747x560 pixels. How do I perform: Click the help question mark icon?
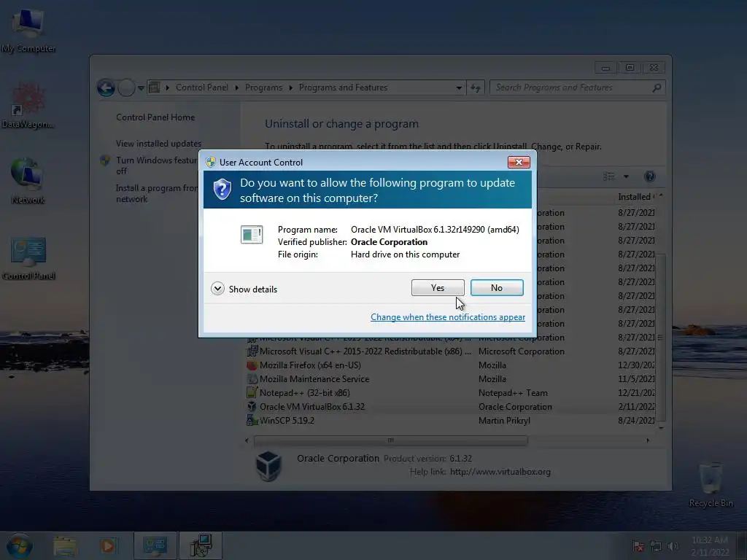pyautogui.click(x=649, y=176)
